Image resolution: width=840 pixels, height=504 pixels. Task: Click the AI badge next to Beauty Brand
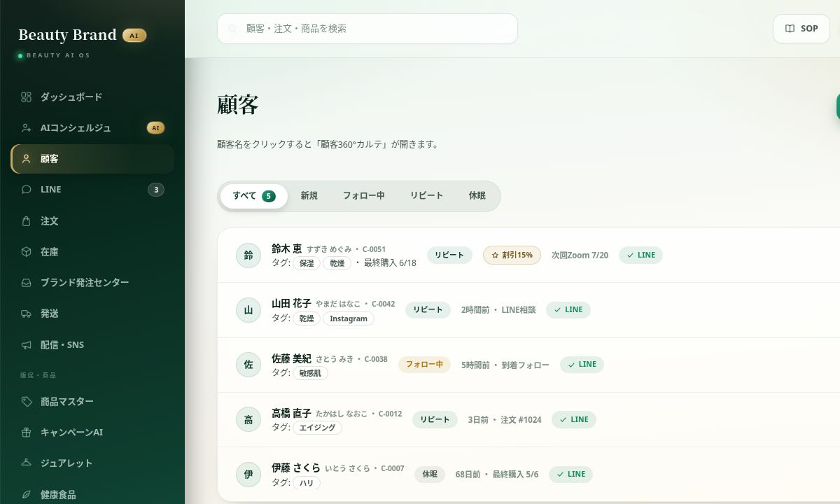[134, 35]
